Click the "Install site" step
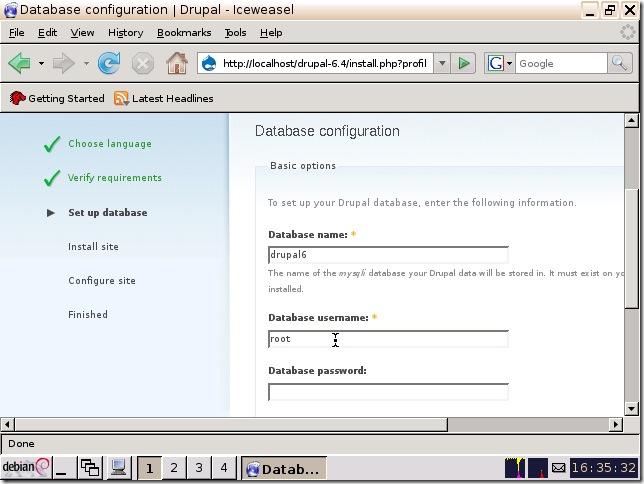Viewport: 644px width, 484px height. (x=93, y=247)
